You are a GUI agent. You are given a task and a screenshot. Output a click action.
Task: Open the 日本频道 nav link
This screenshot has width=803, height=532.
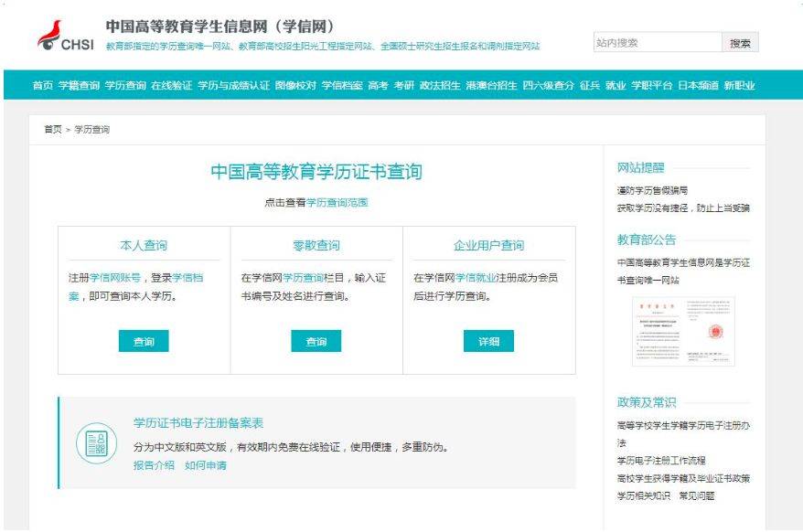(697, 86)
